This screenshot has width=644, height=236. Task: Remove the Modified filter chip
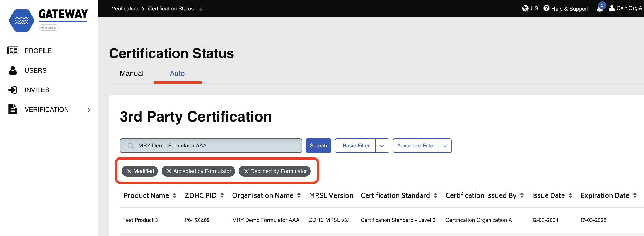(129, 171)
